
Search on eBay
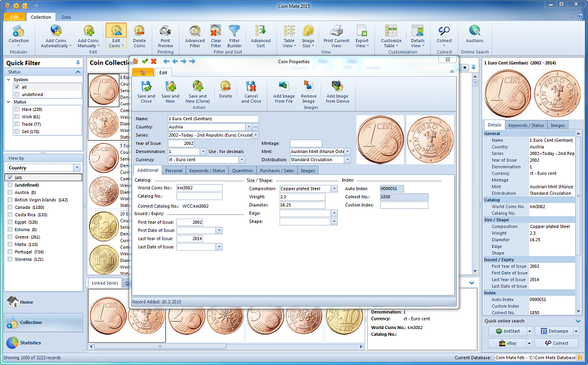point(508,343)
